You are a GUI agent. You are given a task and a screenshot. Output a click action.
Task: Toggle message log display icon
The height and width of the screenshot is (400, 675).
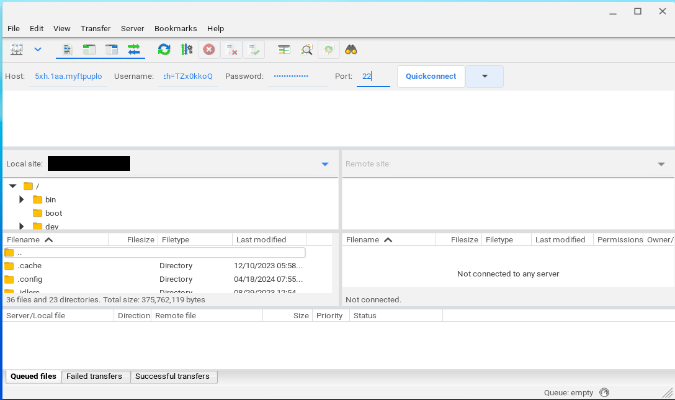(x=67, y=50)
